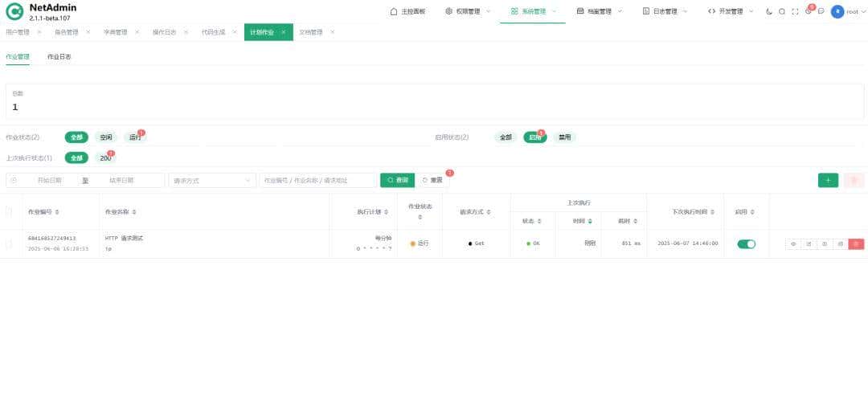
Task: Select the 作业管理 sub-tab
Action: 18,56
